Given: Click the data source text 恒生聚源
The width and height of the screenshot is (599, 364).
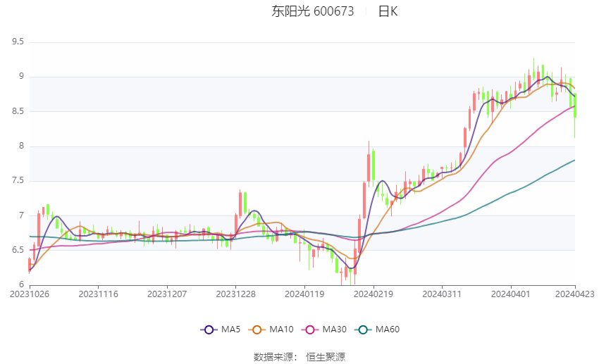Looking at the screenshot, I should coord(326,357).
